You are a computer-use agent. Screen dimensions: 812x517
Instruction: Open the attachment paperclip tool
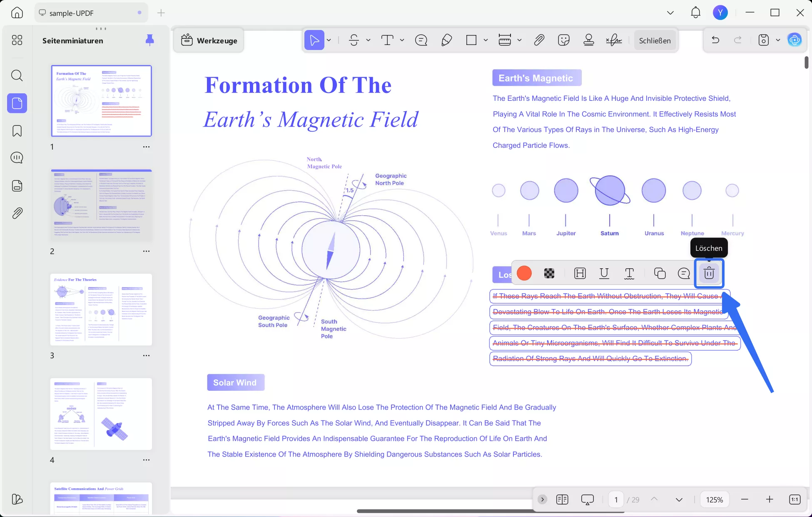(x=539, y=40)
